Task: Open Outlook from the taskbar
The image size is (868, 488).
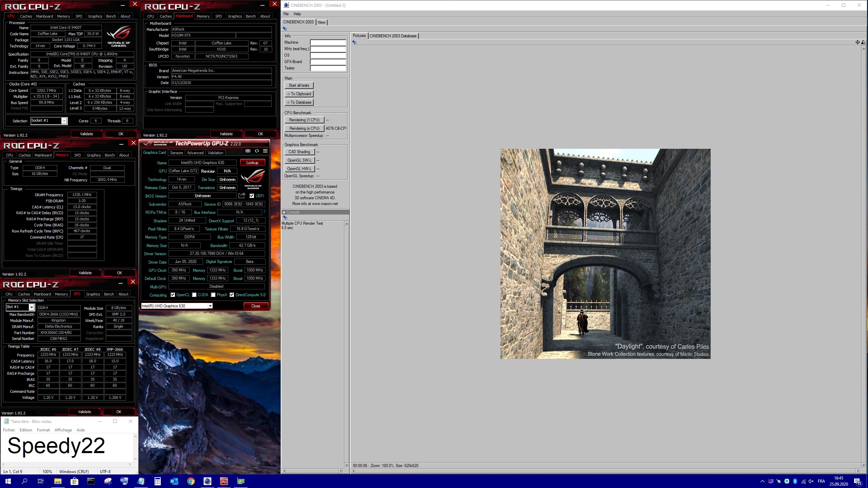Action: [174, 481]
